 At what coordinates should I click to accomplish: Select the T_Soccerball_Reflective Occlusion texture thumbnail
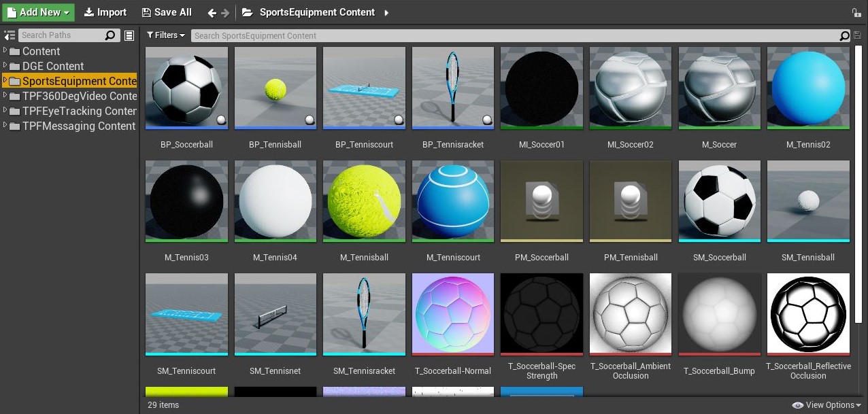click(808, 315)
